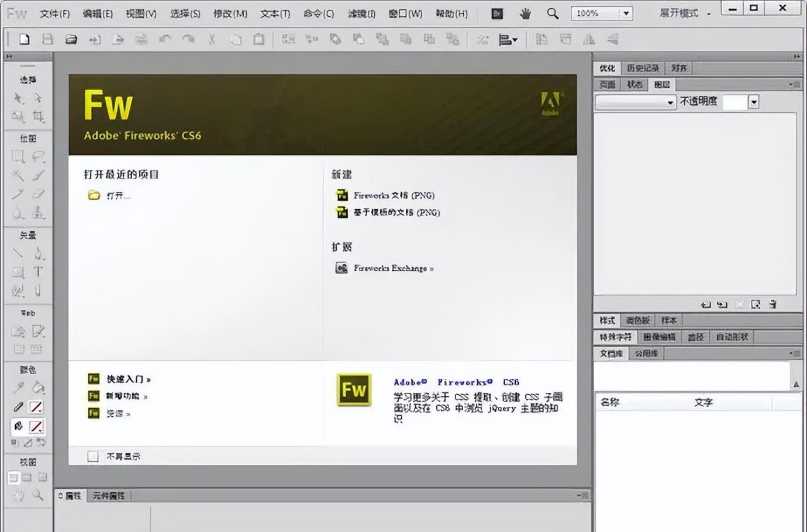Select the Lasso tool
The width and height of the screenshot is (807, 532).
(38, 156)
